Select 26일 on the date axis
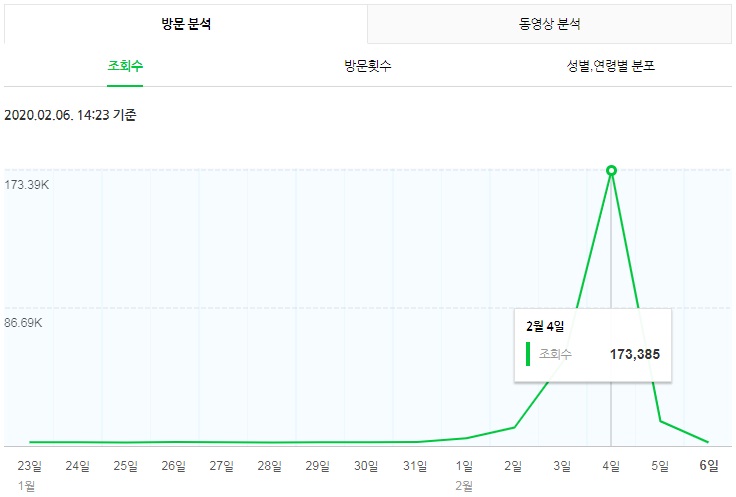This screenshot has width=736, height=497. pyautogui.click(x=174, y=465)
